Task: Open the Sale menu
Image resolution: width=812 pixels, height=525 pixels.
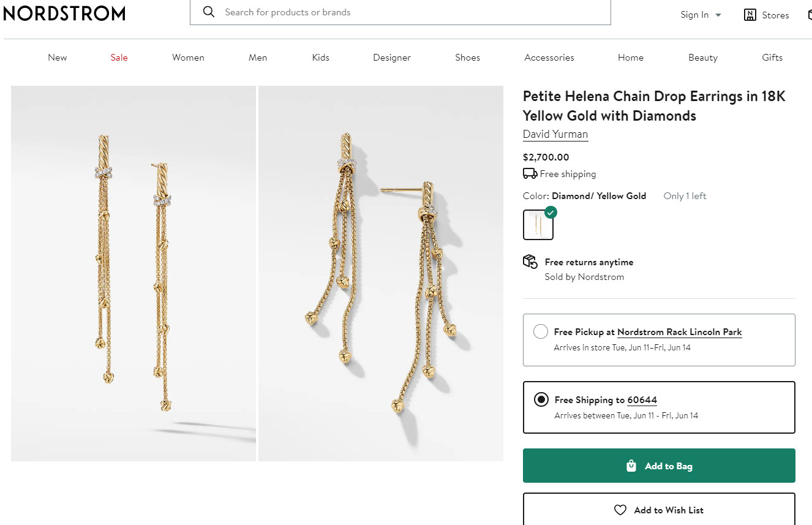Action: (119, 58)
